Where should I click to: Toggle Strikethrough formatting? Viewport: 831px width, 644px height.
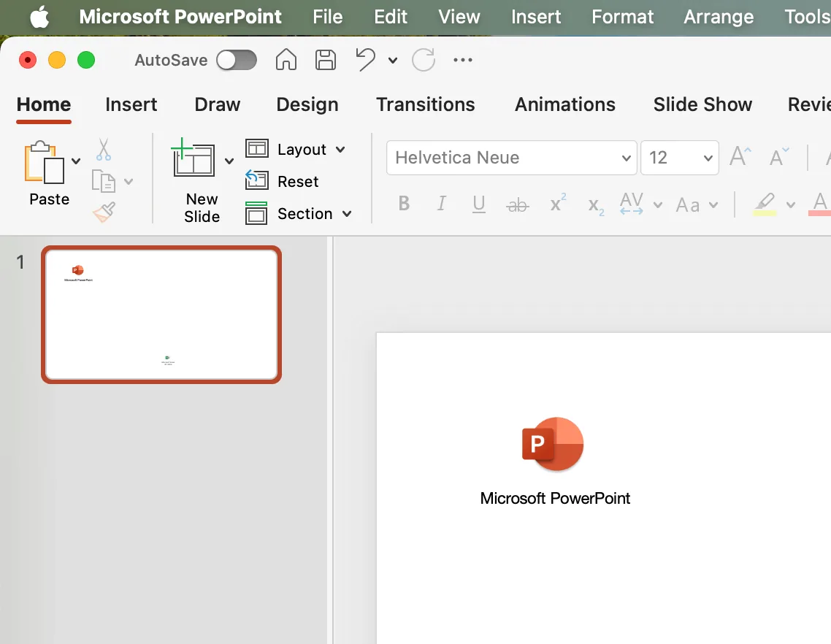tap(517, 204)
